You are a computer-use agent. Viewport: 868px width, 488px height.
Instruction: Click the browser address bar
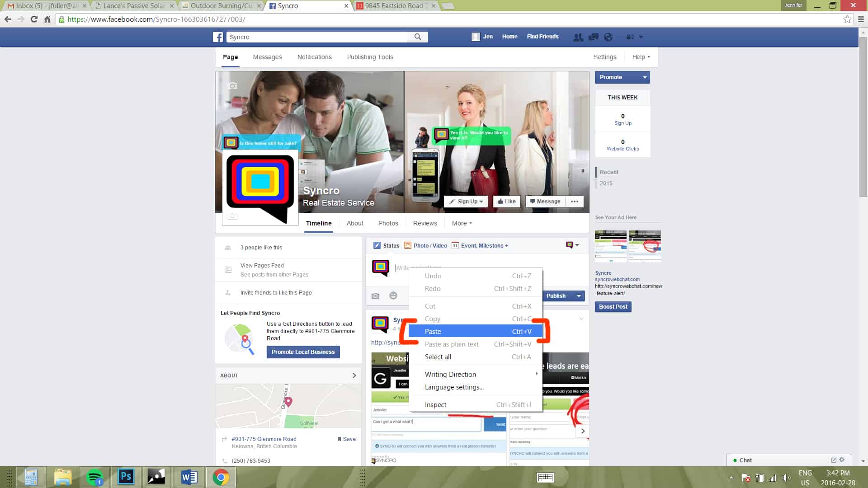tap(452, 19)
